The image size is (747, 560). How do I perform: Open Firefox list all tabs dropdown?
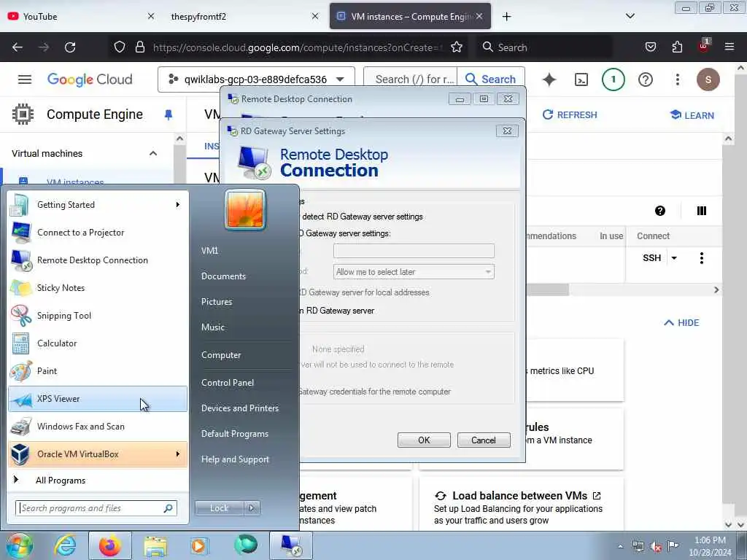coord(630,16)
